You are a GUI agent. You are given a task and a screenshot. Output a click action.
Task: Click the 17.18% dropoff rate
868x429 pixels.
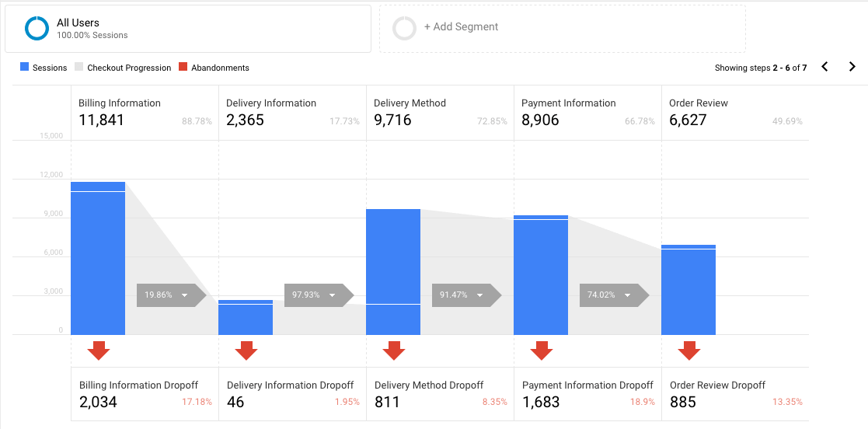(197, 402)
